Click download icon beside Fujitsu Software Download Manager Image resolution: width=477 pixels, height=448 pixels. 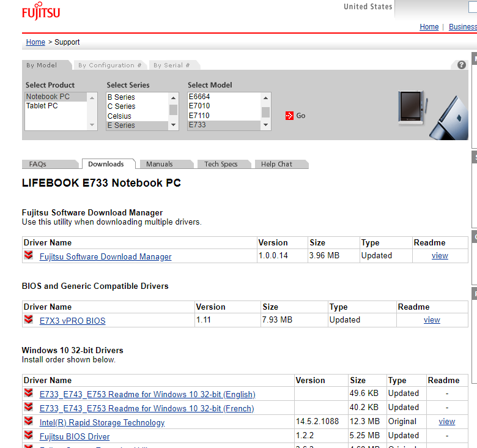(x=29, y=256)
